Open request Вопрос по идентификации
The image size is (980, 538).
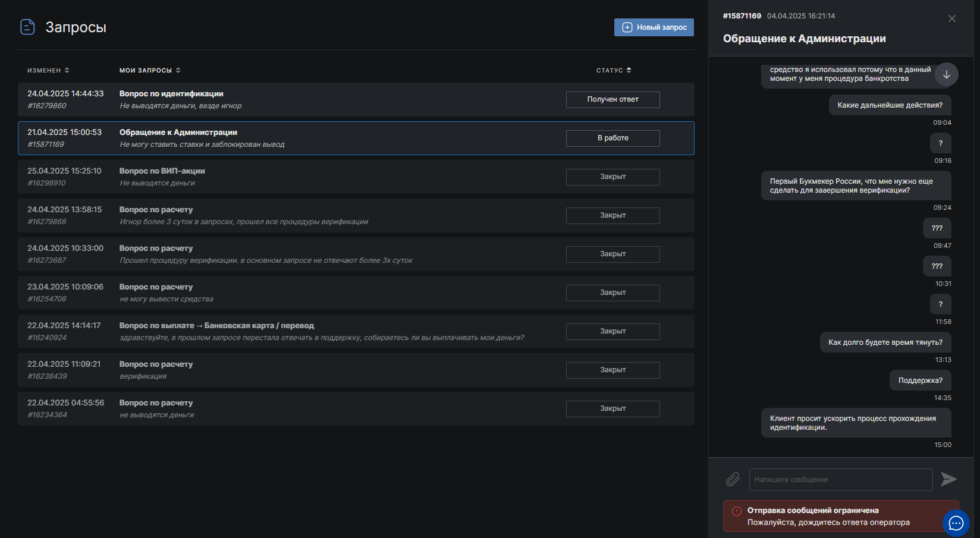[171, 94]
